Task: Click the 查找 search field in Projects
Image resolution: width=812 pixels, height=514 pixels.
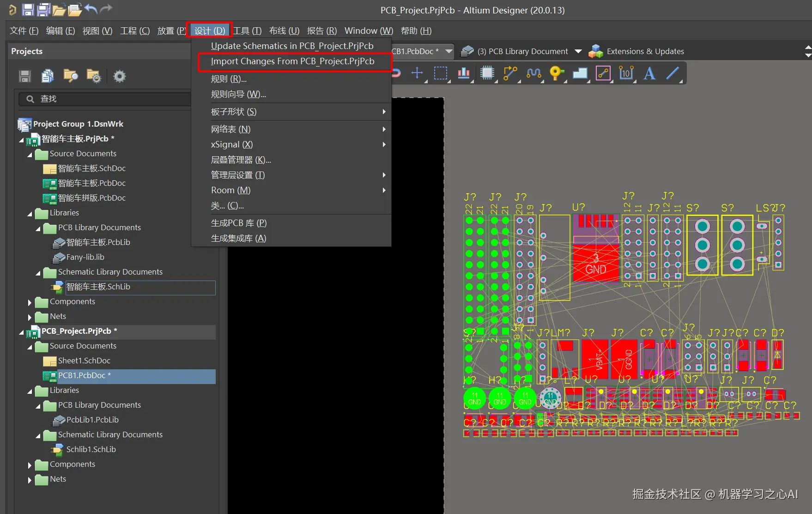Action: (105, 98)
